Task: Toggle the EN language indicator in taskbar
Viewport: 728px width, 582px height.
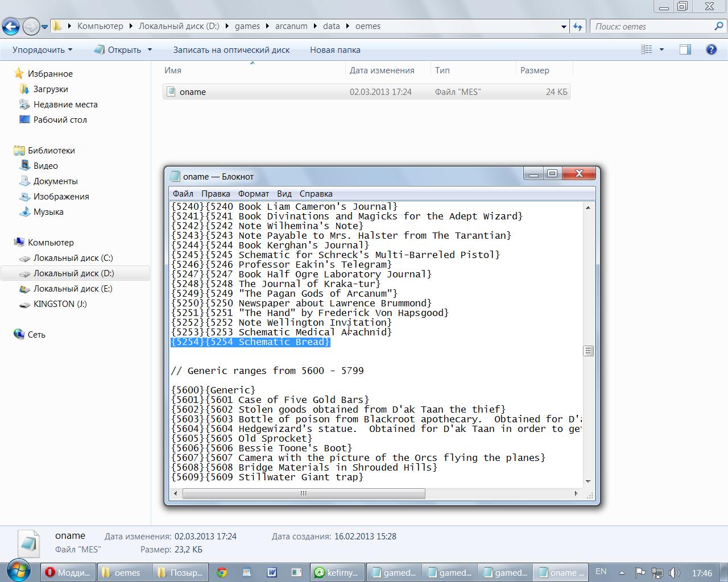Action: 601,572
